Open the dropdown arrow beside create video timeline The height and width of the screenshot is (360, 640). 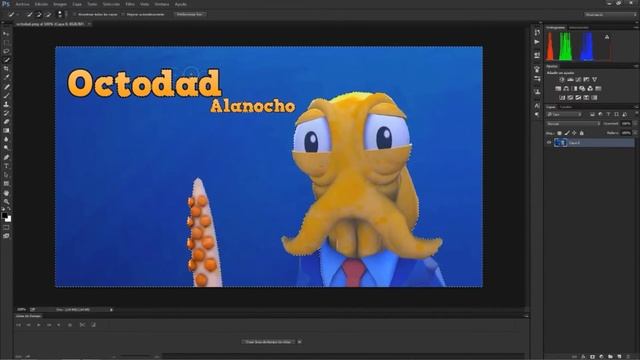pos(300,342)
